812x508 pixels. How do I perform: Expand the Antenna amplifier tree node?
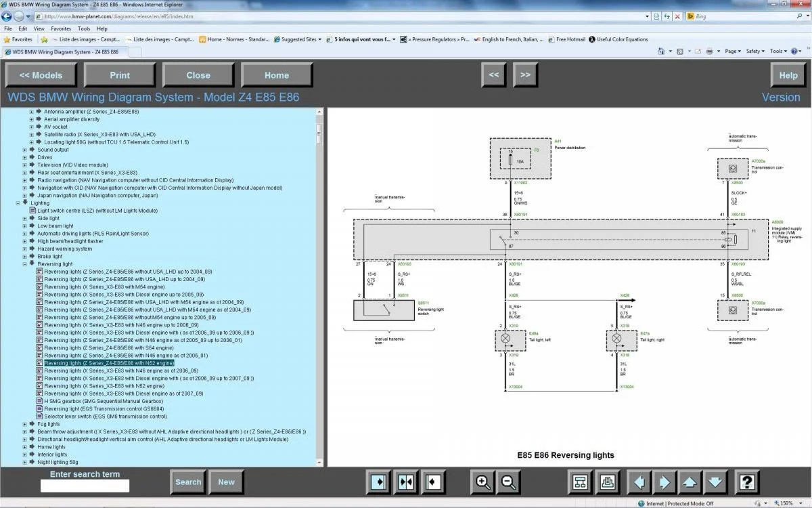pos(31,111)
